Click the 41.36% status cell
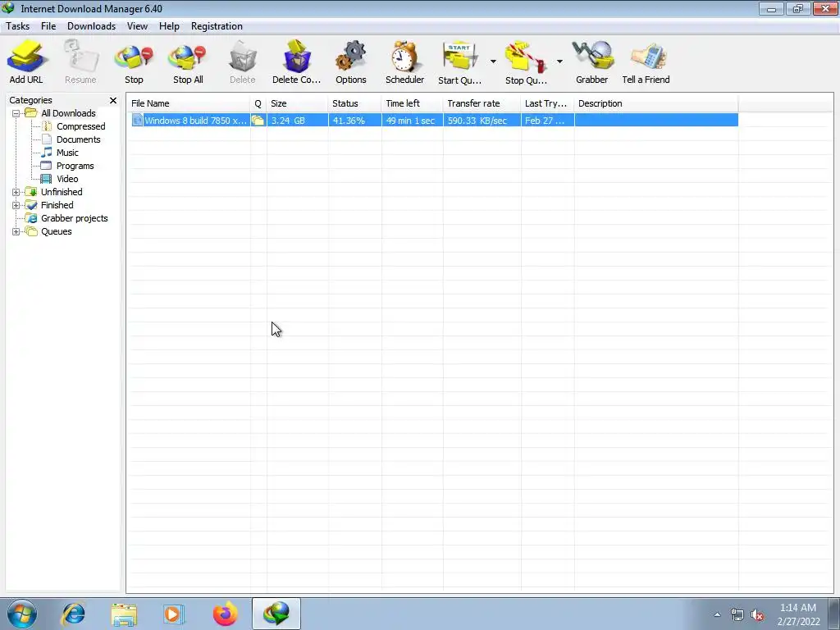The width and height of the screenshot is (840, 630). [354, 121]
